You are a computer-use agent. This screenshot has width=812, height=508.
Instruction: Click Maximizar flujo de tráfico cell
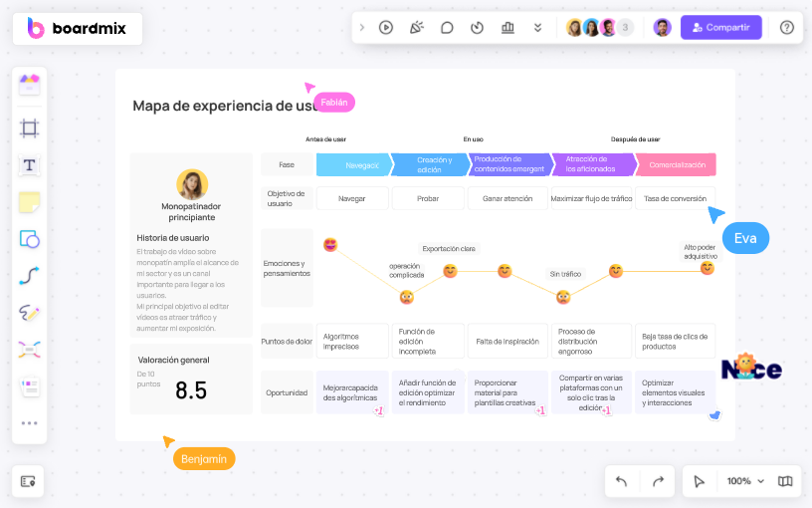point(591,198)
